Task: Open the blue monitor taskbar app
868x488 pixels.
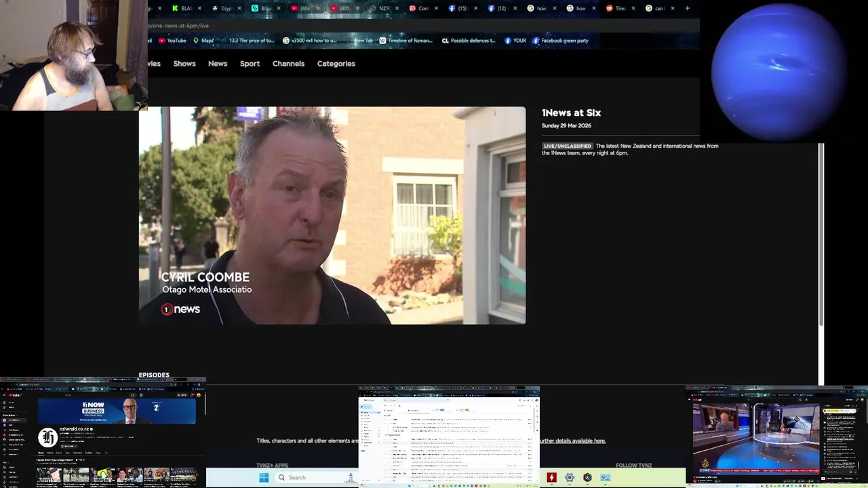Action: [605, 478]
